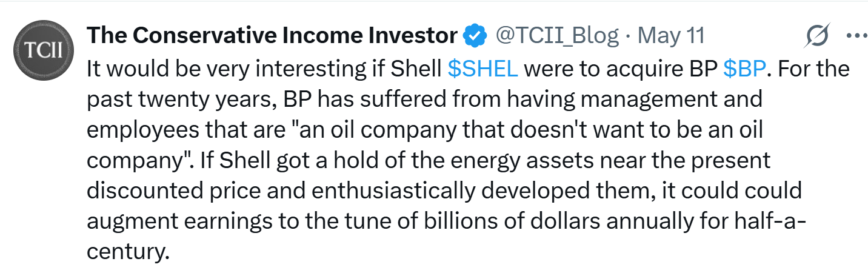868x270 pixels.
Task: Click the final word 'century.'
Action: (127, 252)
